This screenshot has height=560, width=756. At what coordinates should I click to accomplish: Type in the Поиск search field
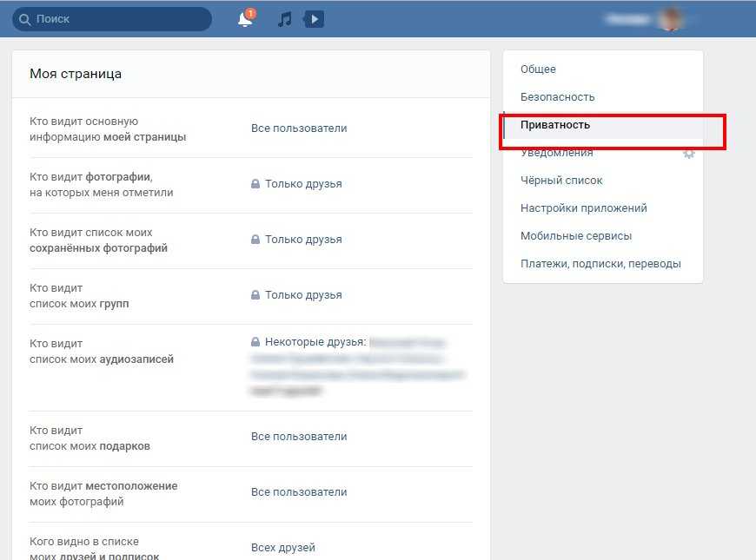click(x=117, y=19)
